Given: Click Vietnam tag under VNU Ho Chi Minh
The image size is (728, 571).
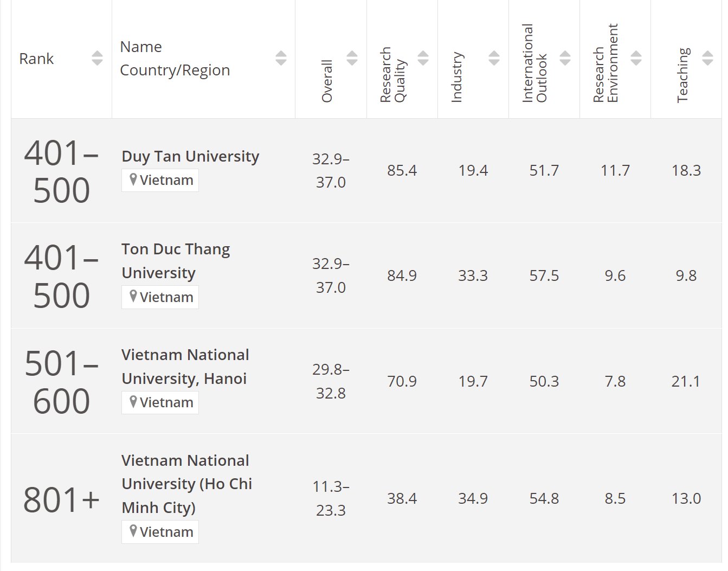Looking at the screenshot, I should pos(160,532).
